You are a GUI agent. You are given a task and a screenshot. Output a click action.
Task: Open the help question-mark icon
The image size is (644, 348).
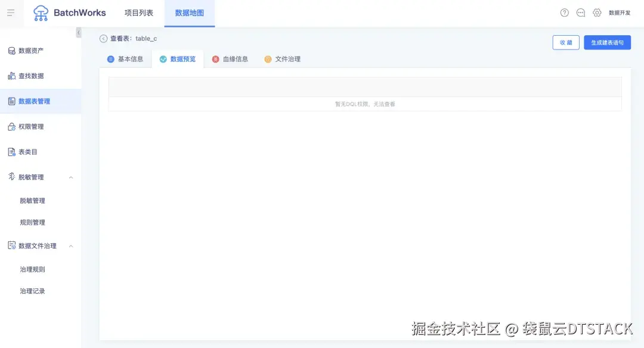[x=564, y=12]
